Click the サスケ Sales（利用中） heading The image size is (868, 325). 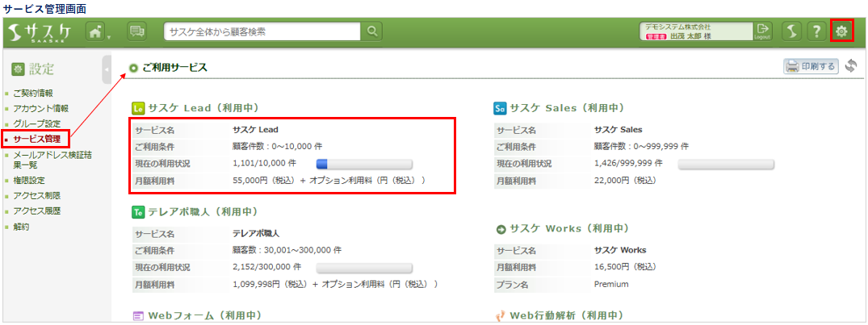[x=568, y=108]
